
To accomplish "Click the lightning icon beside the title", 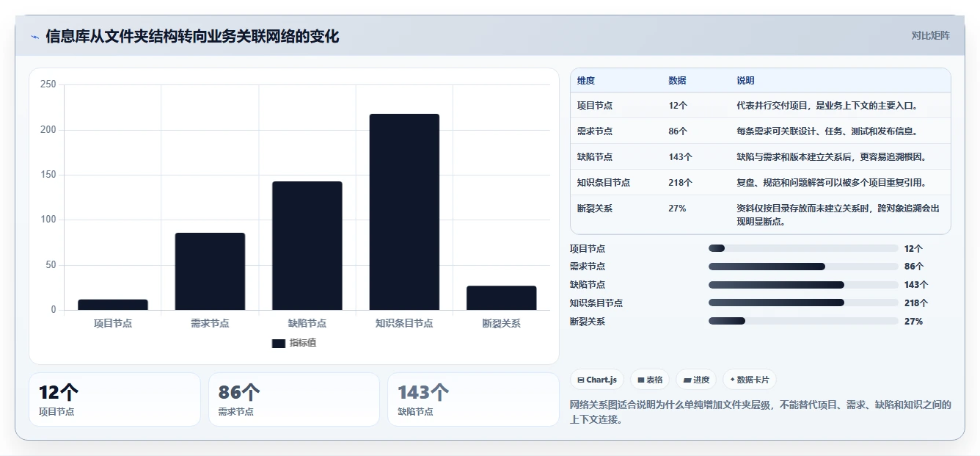I will coord(35,37).
